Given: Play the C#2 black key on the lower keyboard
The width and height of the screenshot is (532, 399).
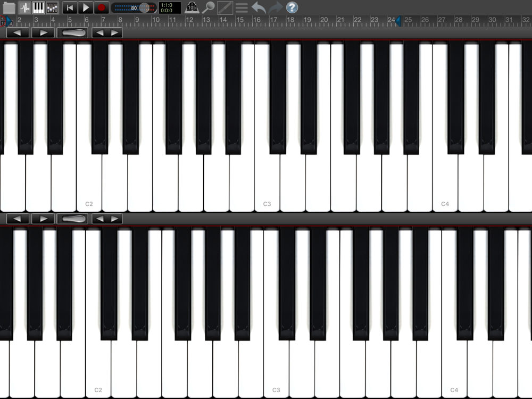Looking at the screenshot, I should [x=109, y=284].
